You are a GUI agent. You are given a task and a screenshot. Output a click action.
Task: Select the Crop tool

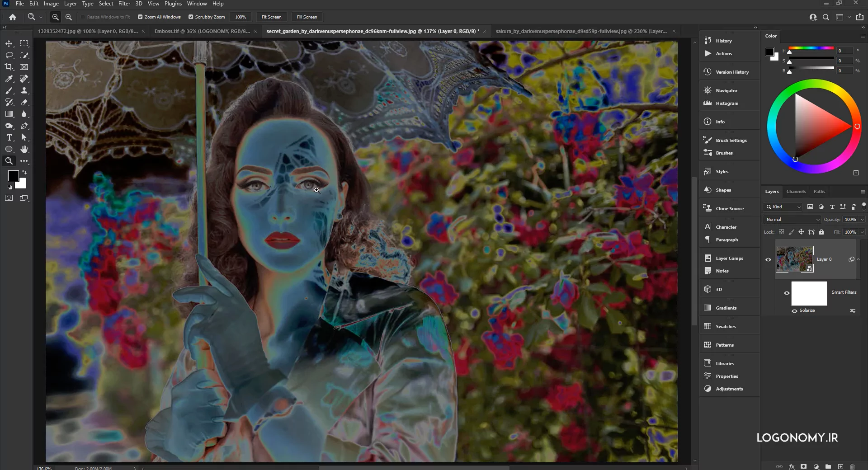(x=9, y=67)
